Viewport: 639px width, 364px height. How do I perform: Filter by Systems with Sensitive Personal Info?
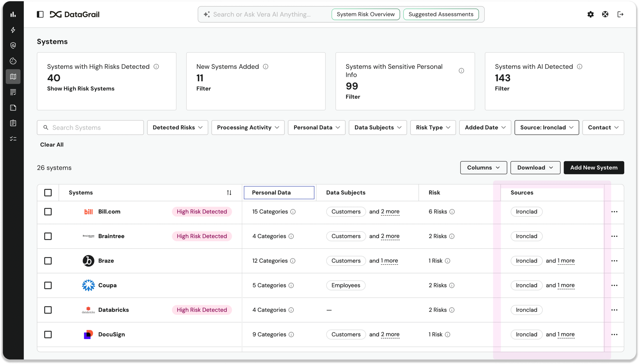(353, 97)
